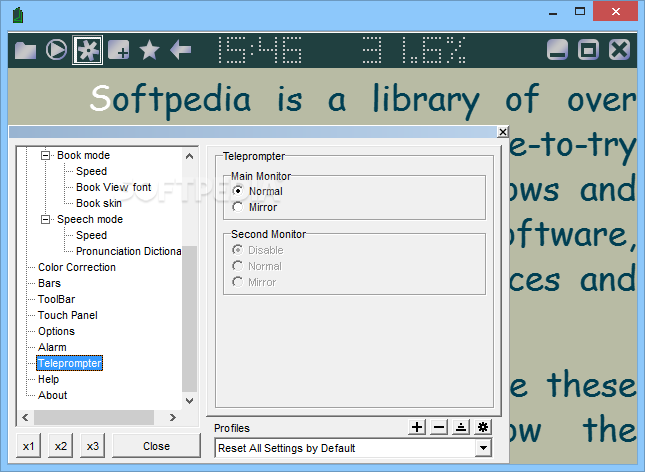Click the green book app icon

click(x=18, y=16)
